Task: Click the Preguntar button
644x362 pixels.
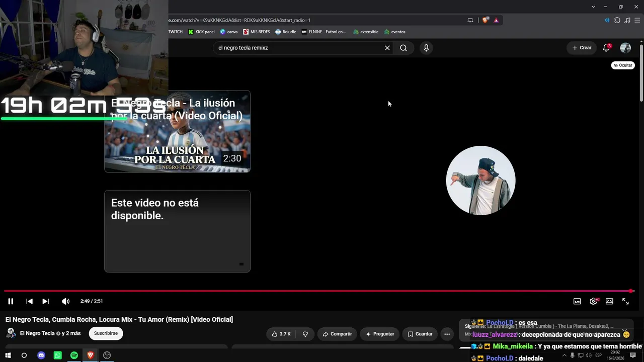Action: 380,334
